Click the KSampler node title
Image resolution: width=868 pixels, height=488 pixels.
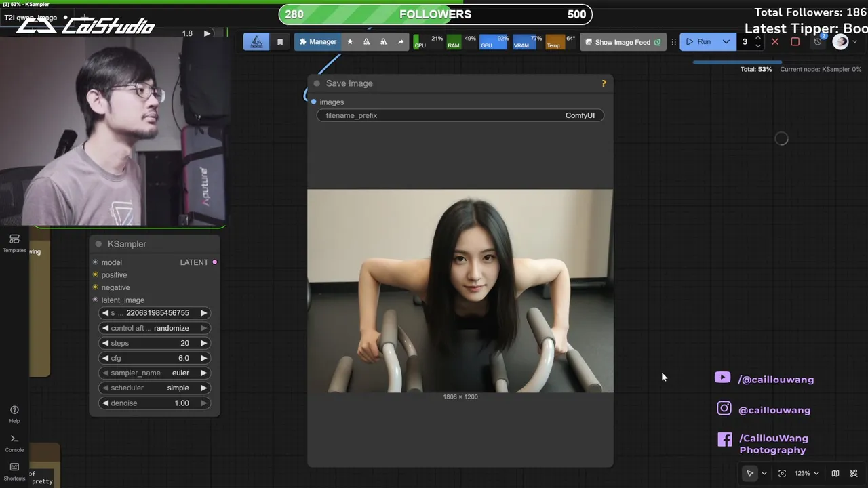[127, 244]
